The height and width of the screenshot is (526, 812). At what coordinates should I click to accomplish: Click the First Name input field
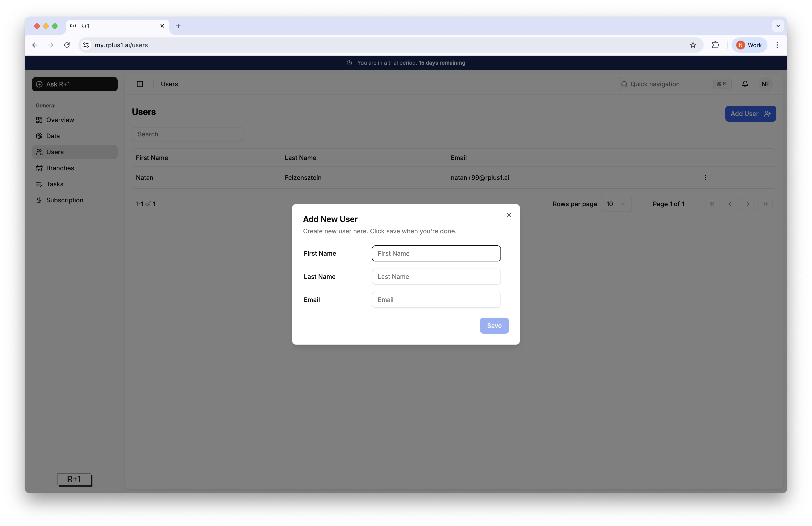tap(436, 253)
